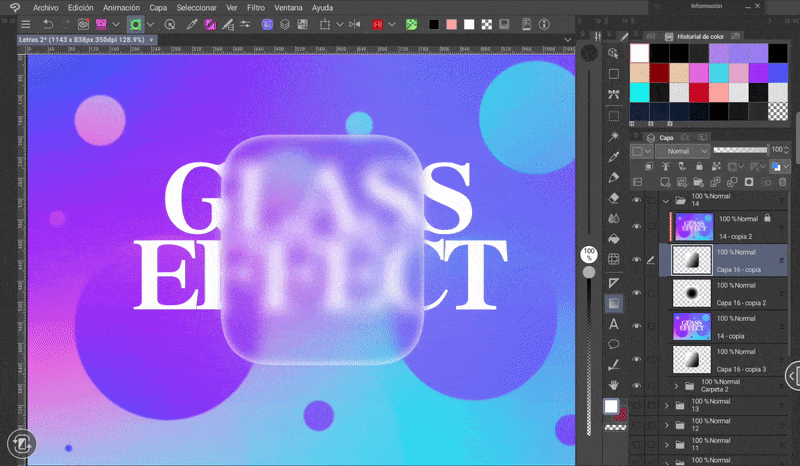Click the main drawing color white square
Screen dimensions: 800x466
(611, 406)
